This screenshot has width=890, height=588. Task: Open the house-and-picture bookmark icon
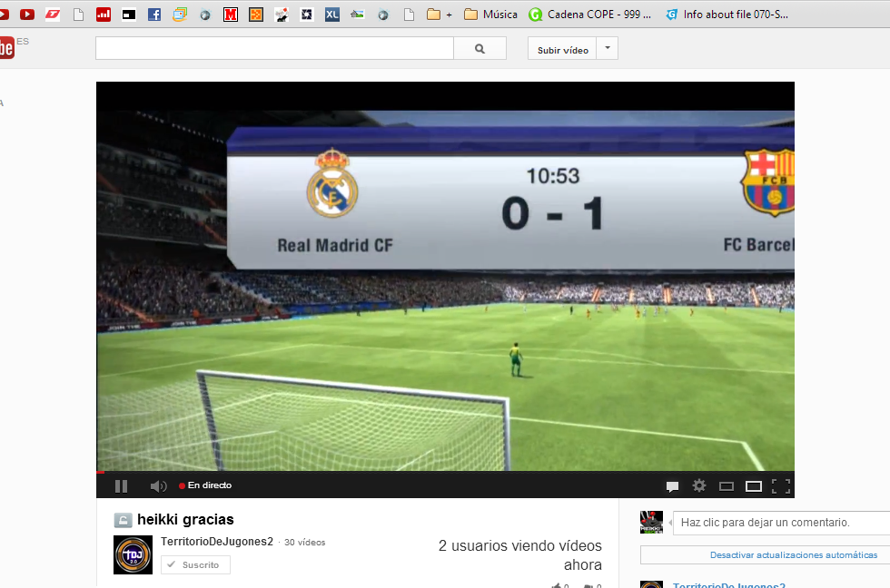[358, 15]
